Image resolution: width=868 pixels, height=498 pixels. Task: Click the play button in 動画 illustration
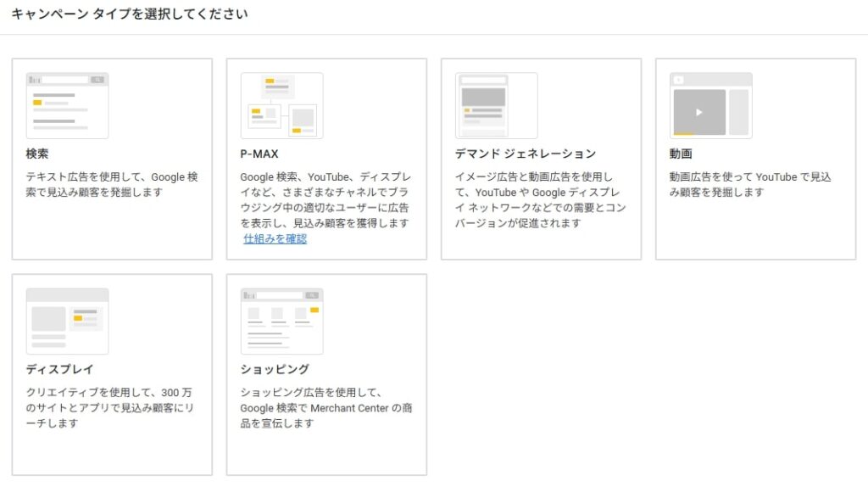[x=699, y=112]
